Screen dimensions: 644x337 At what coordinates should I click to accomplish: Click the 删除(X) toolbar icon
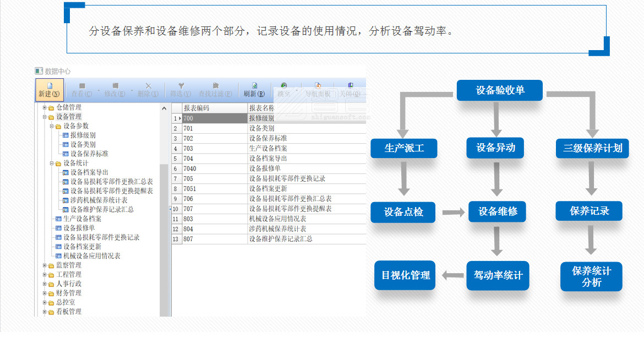(148, 90)
